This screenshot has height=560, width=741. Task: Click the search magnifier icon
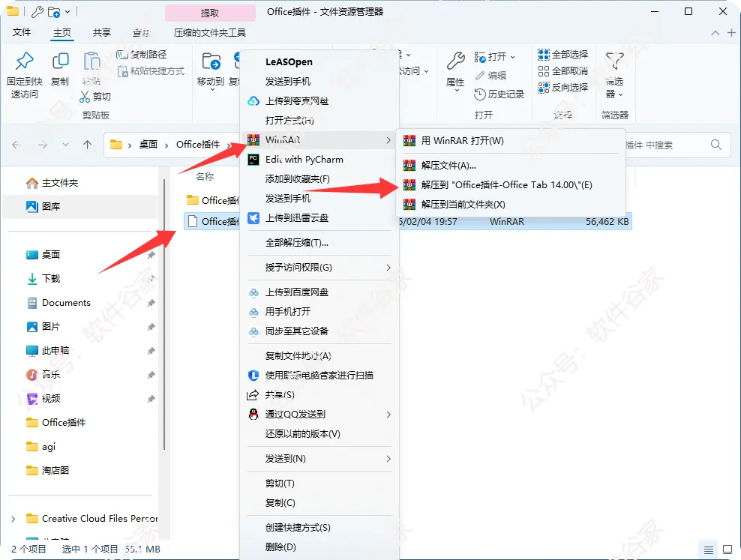(x=716, y=145)
